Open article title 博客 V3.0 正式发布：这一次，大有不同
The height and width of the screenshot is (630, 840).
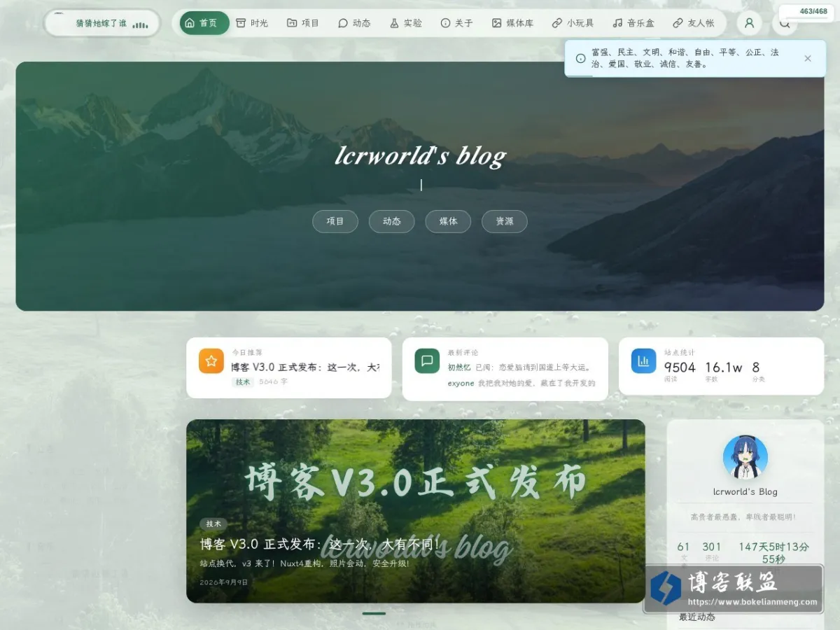tap(320, 544)
